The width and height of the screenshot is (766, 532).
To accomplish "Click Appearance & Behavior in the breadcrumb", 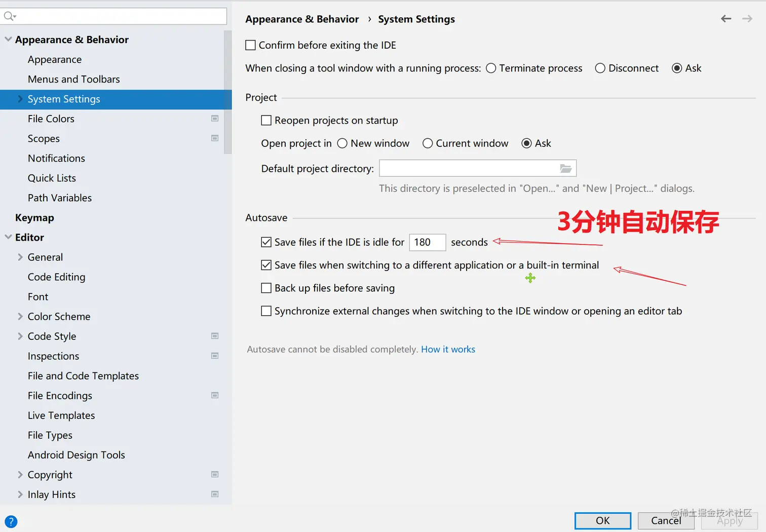I will (x=302, y=19).
